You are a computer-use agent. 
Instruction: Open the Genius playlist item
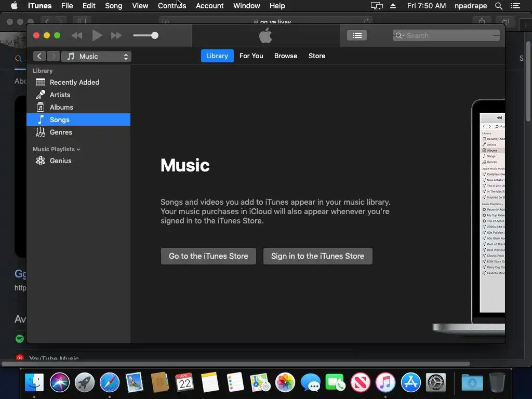click(78, 161)
